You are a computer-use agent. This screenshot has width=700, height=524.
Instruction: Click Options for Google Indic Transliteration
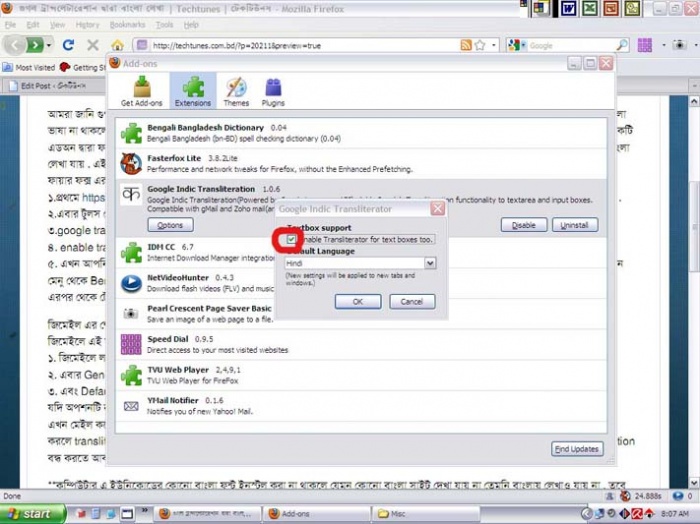170,225
